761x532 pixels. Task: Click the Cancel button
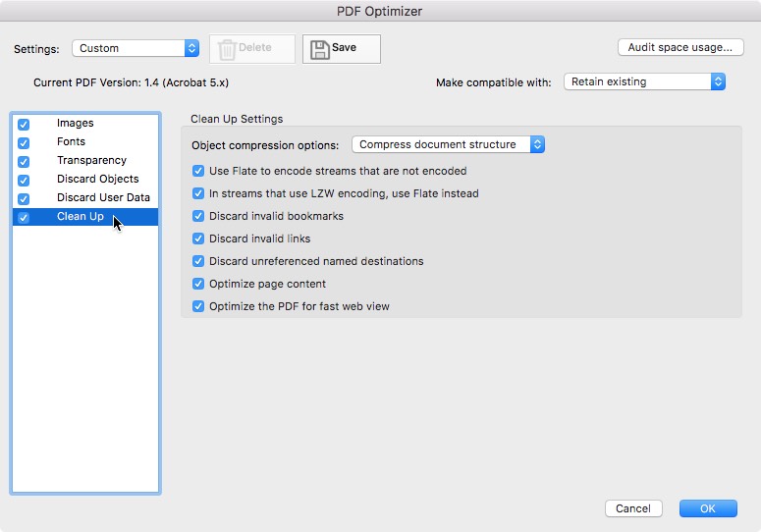coord(633,508)
